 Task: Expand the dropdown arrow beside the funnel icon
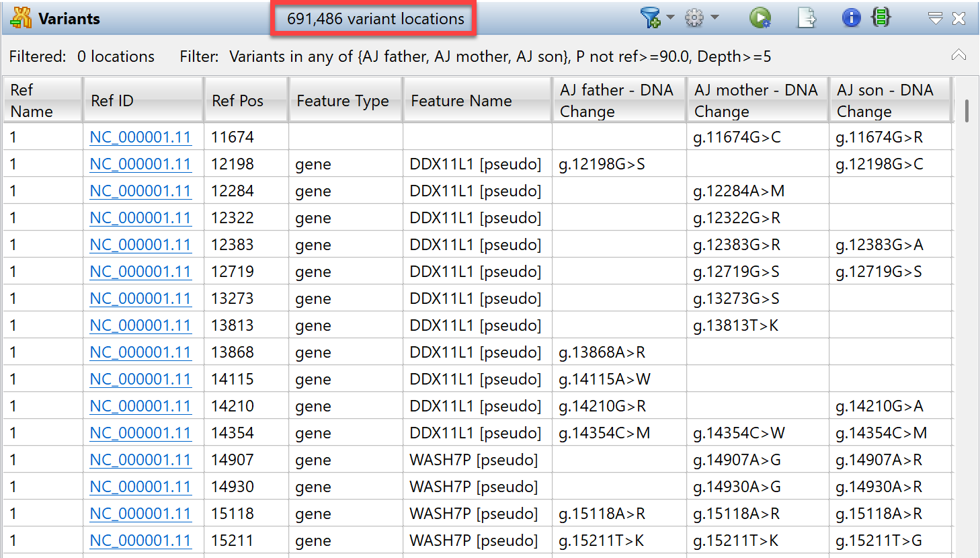[670, 17]
